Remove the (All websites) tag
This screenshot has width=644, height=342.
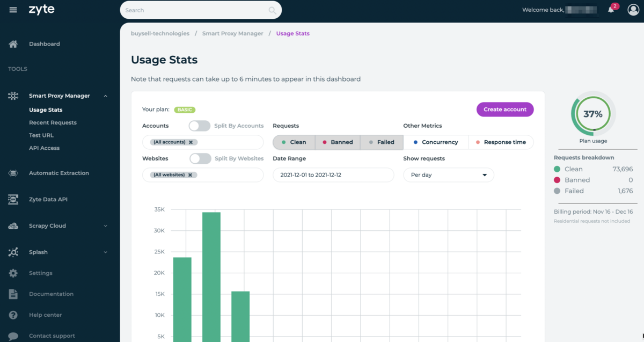coord(190,175)
